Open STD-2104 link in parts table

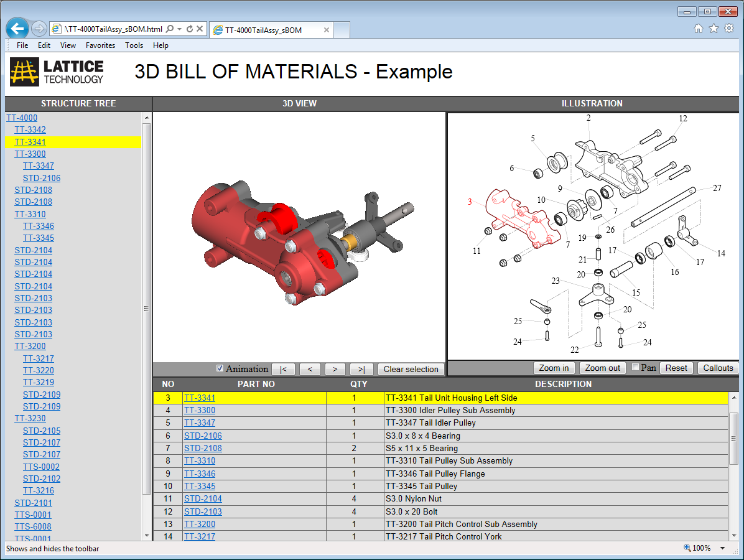[203, 498]
